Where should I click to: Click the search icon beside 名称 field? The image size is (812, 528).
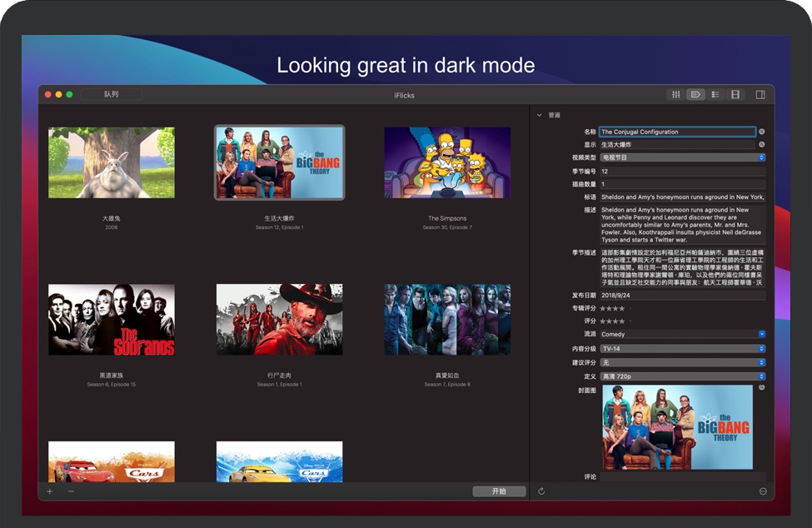coord(761,132)
